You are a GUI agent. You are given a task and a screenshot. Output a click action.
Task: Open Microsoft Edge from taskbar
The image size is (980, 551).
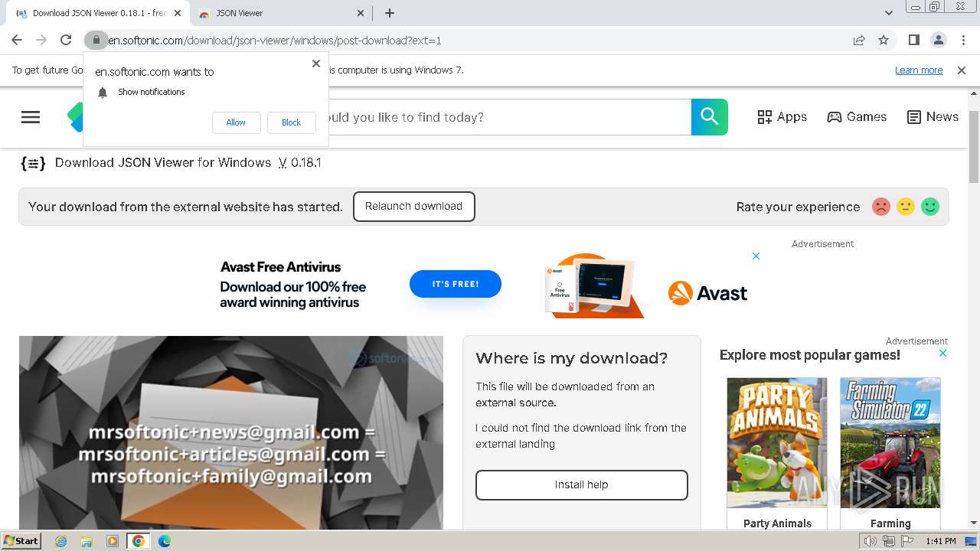[x=165, y=541]
